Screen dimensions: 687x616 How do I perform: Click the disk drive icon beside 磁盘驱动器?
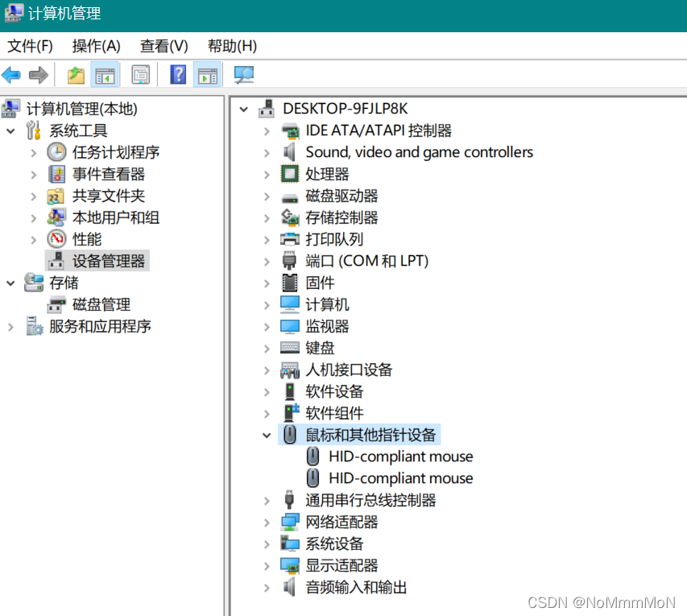click(x=290, y=198)
